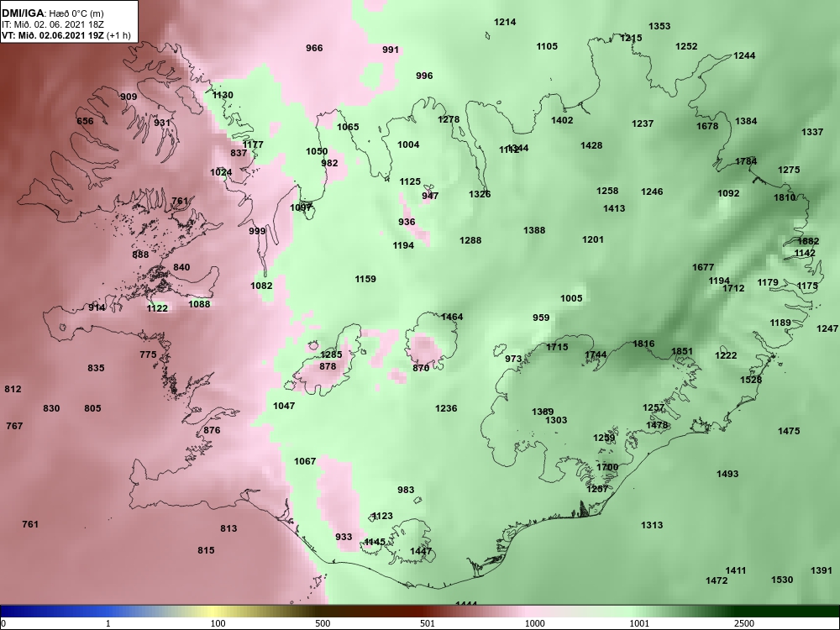Click the 100 label under the color scale
Image resolution: width=840 pixels, height=630 pixels.
(218, 623)
